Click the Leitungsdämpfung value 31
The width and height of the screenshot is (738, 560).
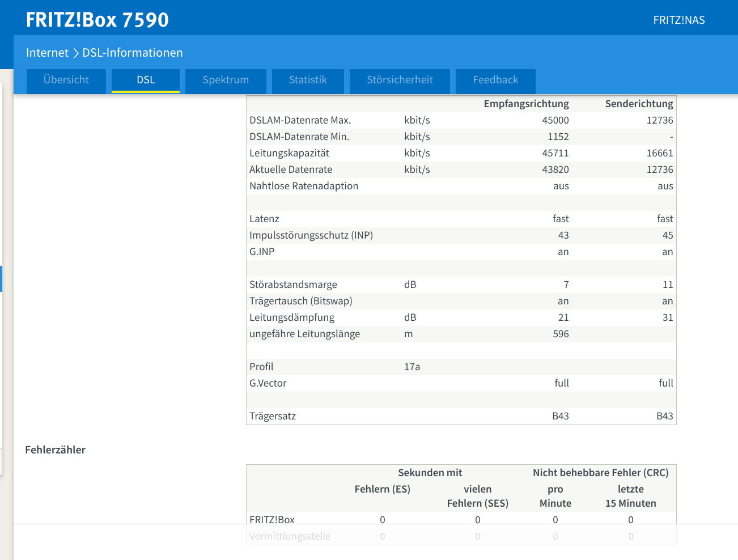668,317
